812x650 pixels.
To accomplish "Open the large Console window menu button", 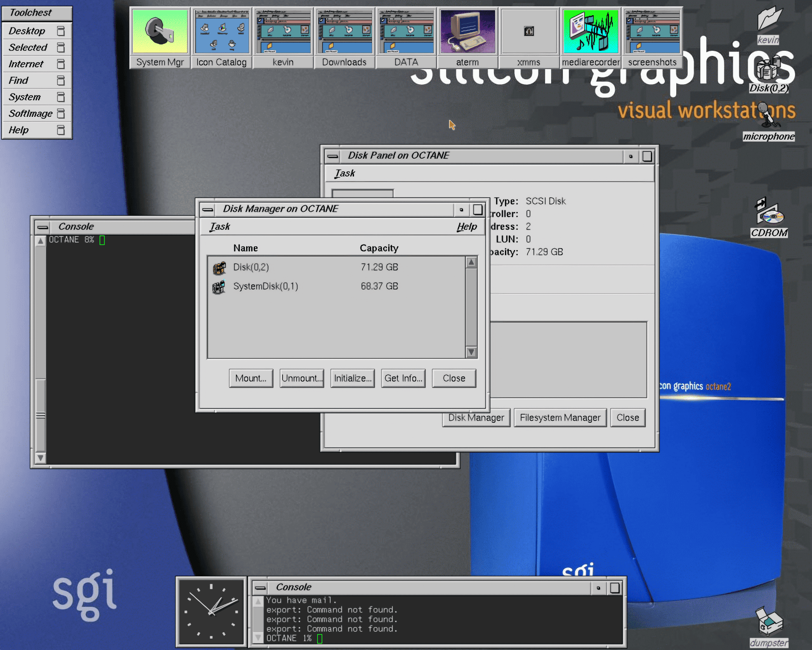I will pos(42,227).
